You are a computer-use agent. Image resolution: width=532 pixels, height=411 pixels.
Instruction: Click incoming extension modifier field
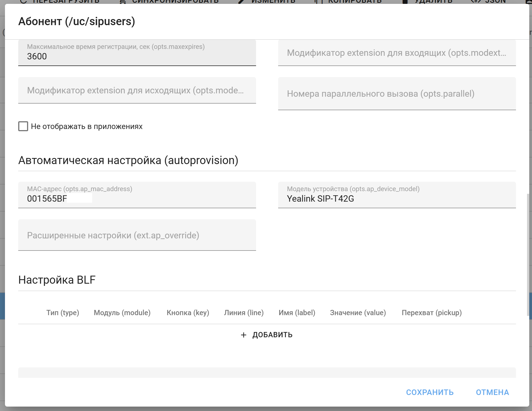[397, 53]
